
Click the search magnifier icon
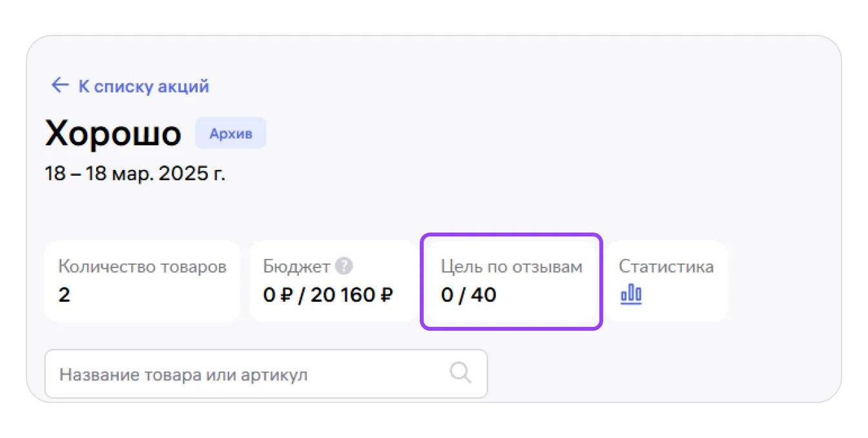[460, 373]
